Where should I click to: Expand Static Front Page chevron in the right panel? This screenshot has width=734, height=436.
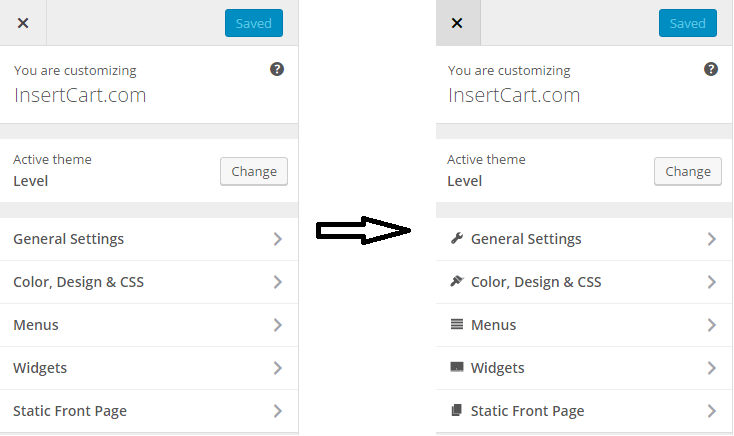[712, 411]
